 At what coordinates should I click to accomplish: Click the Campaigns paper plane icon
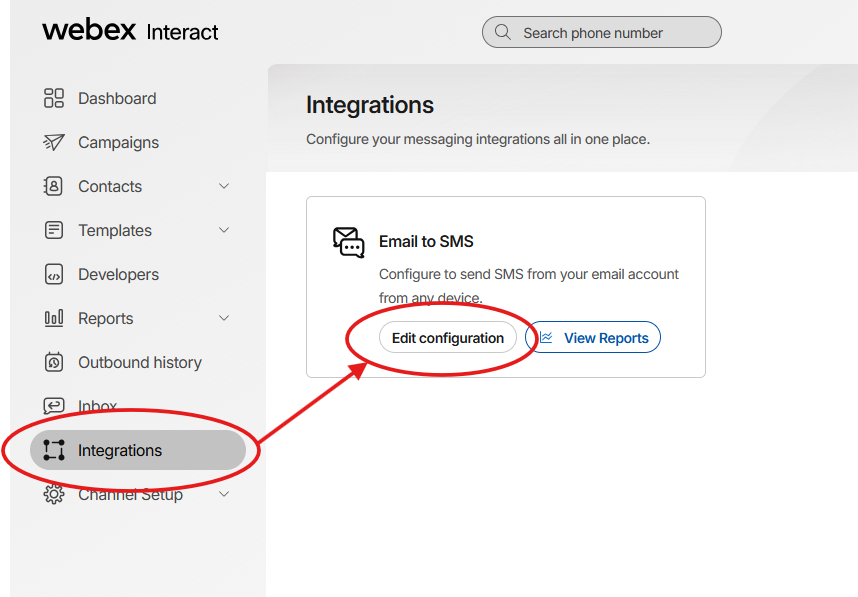(x=54, y=142)
